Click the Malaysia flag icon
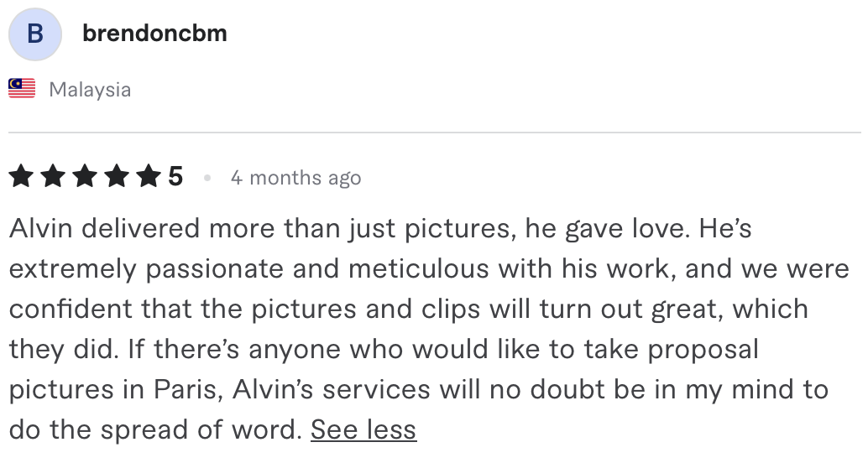The image size is (868, 463). tap(22, 88)
